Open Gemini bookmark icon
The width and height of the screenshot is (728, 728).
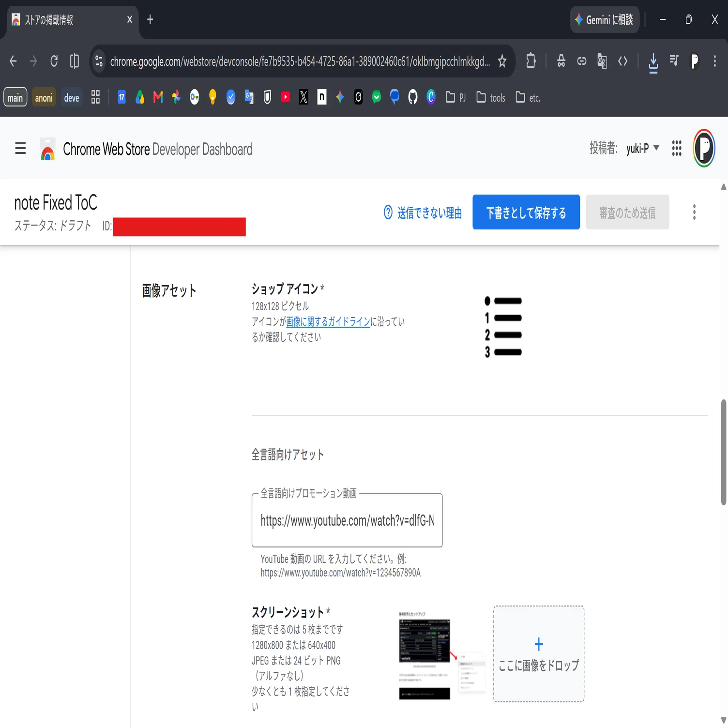click(x=340, y=97)
